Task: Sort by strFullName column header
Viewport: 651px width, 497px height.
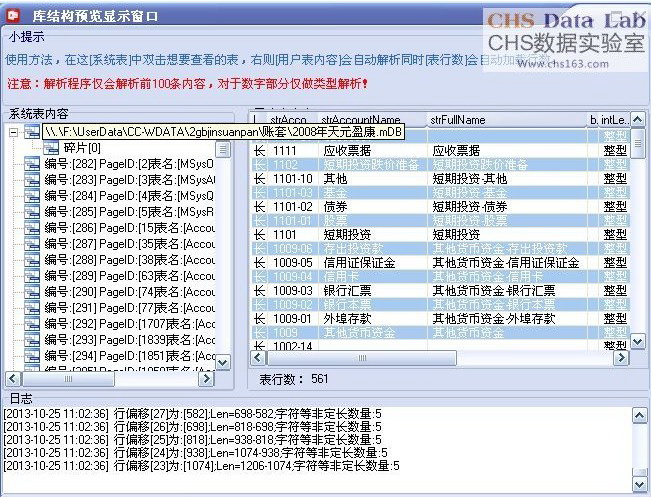Action: pyautogui.click(x=507, y=120)
